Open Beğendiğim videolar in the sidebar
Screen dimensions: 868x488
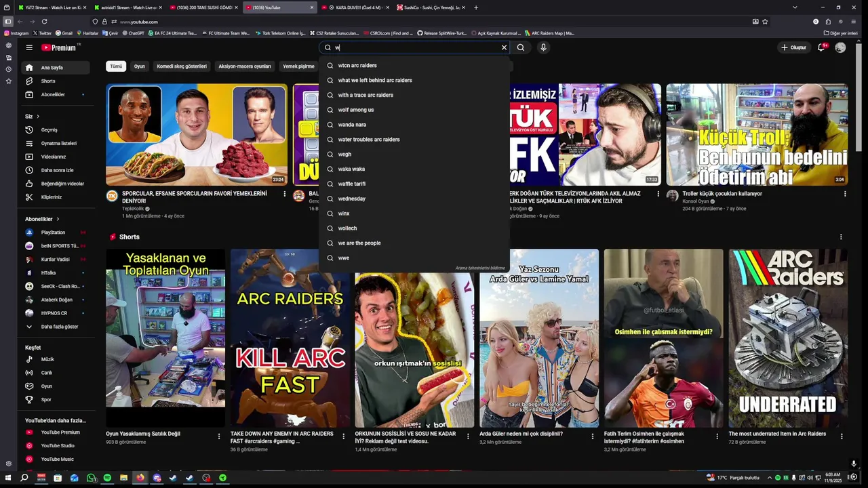tap(56, 184)
